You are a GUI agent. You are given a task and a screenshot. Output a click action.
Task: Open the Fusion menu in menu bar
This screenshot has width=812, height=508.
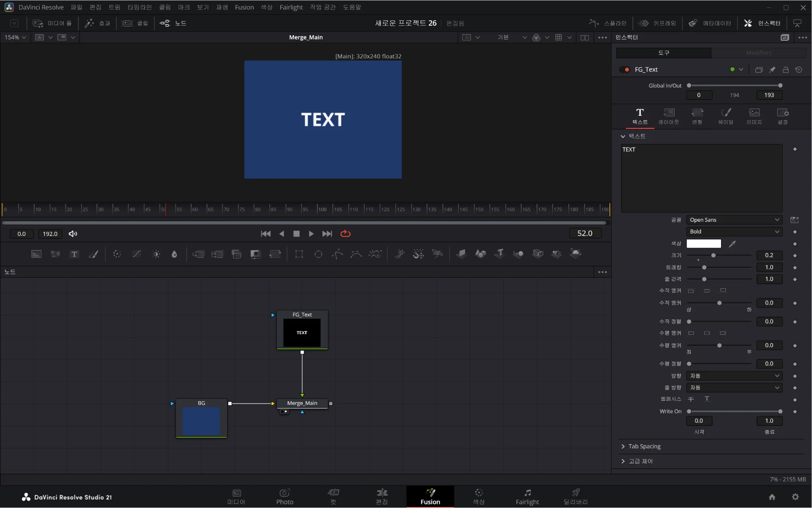coord(244,7)
